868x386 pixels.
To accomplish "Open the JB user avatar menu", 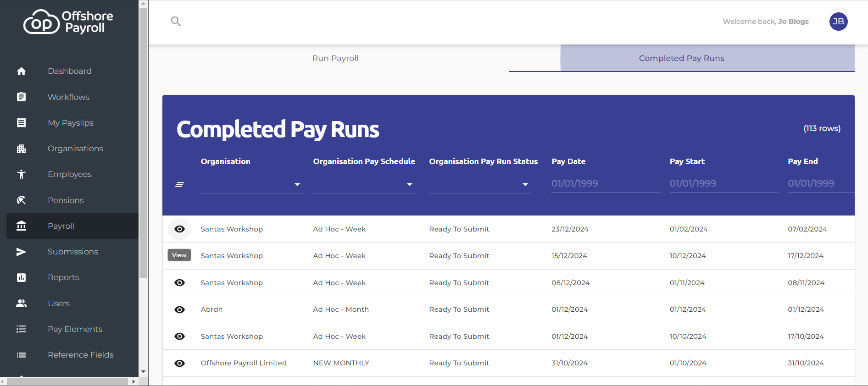I will pos(838,21).
